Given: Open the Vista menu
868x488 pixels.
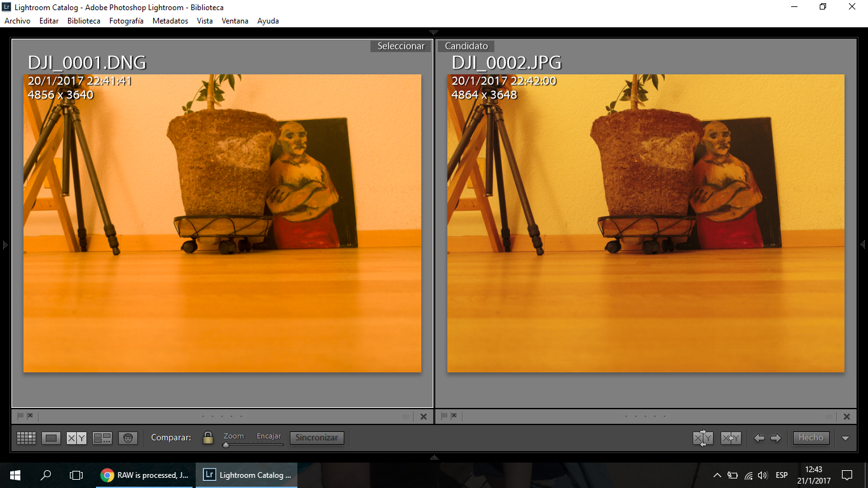Looking at the screenshot, I should [205, 21].
